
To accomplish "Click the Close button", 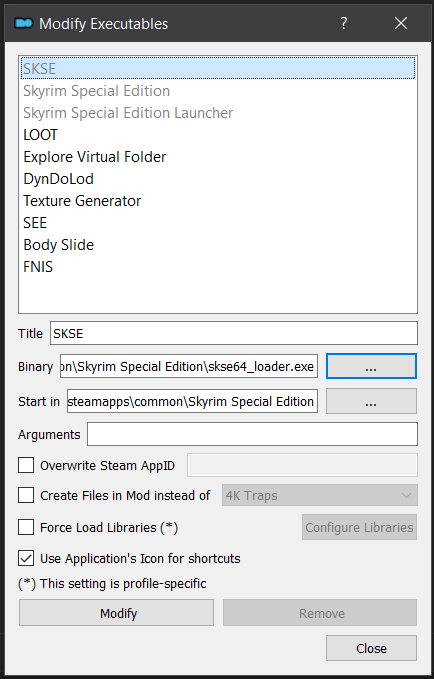I will tap(371, 648).
